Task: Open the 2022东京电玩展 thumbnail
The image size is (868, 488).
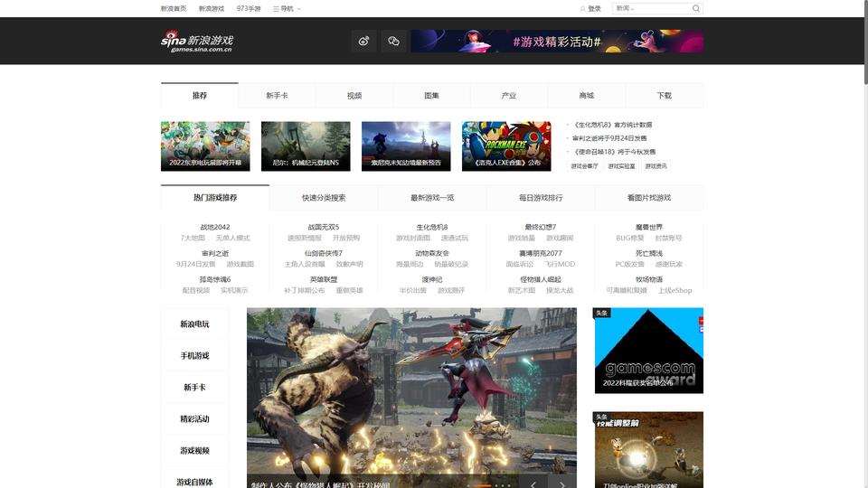Action: pyautogui.click(x=205, y=146)
